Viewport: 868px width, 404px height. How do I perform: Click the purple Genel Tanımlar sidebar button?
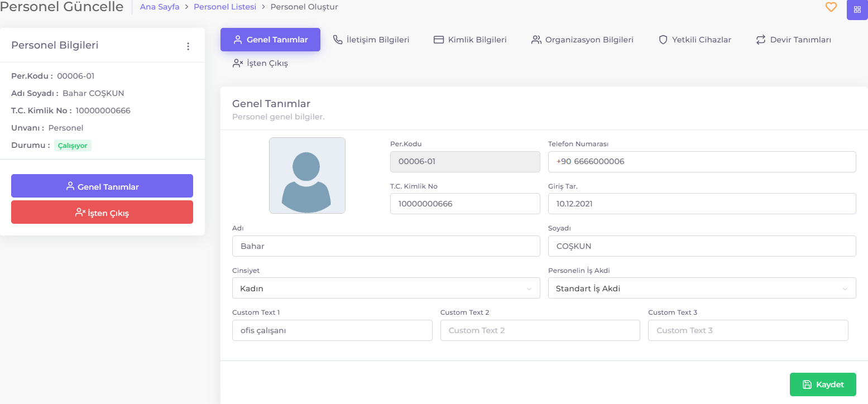click(x=102, y=186)
